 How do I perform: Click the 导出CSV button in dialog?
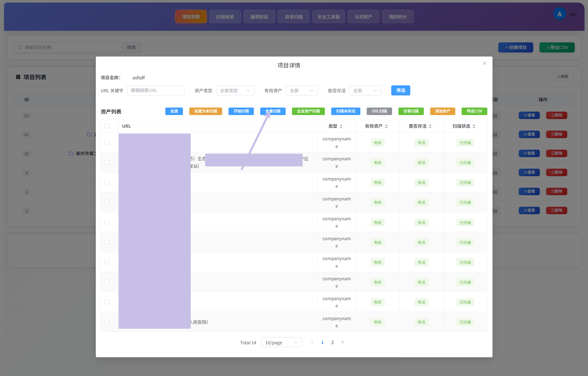click(474, 111)
